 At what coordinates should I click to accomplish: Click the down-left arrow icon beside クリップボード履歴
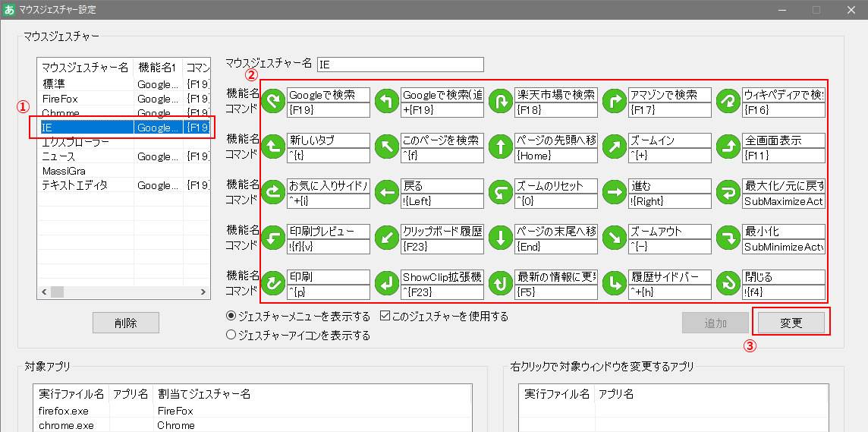click(x=386, y=238)
